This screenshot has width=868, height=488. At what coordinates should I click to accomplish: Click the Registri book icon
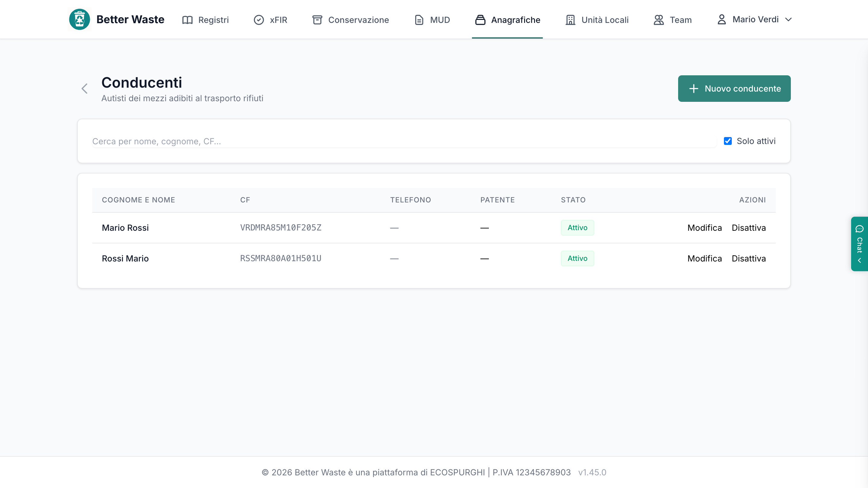187,20
